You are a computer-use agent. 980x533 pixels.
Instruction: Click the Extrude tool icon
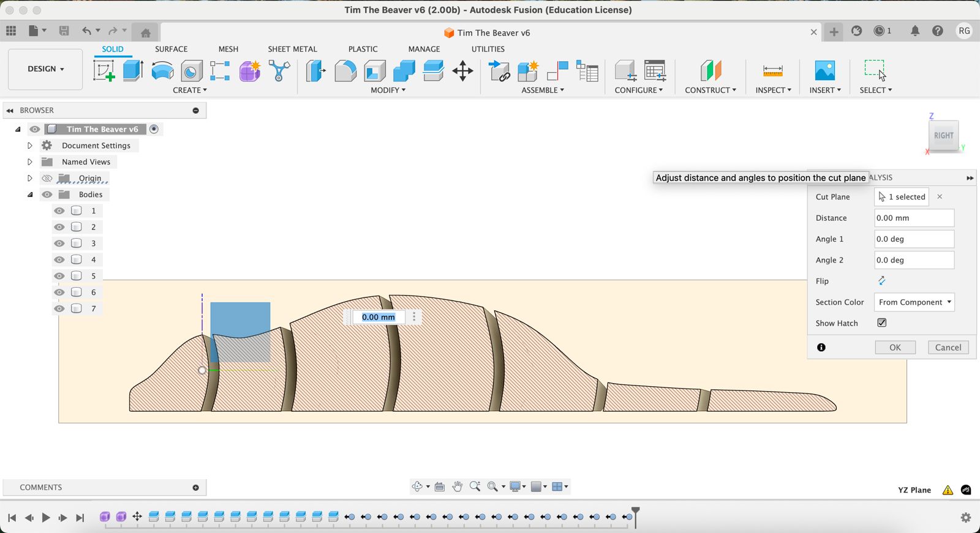[x=133, y=71]
